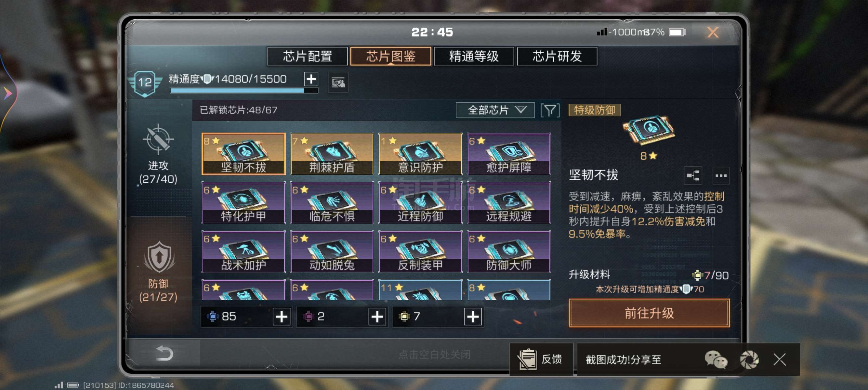The height and width of the screenshot is (390, 868).
Task: Switch to the 芯片研发 tab
Action: pyautogui.click(x=557, y=56)
